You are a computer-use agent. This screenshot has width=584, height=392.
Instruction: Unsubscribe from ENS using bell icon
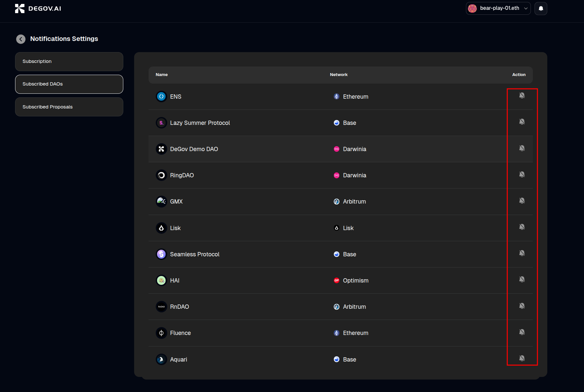tap(522, 95)
